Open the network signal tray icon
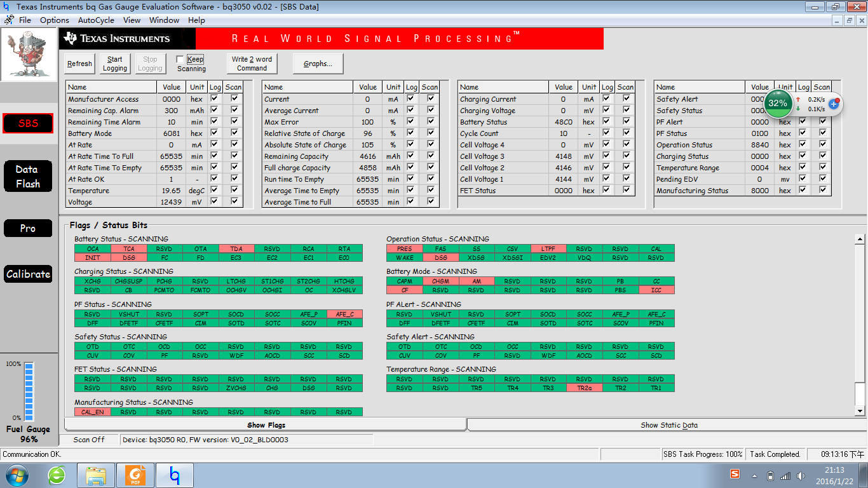 coord(785,475)
